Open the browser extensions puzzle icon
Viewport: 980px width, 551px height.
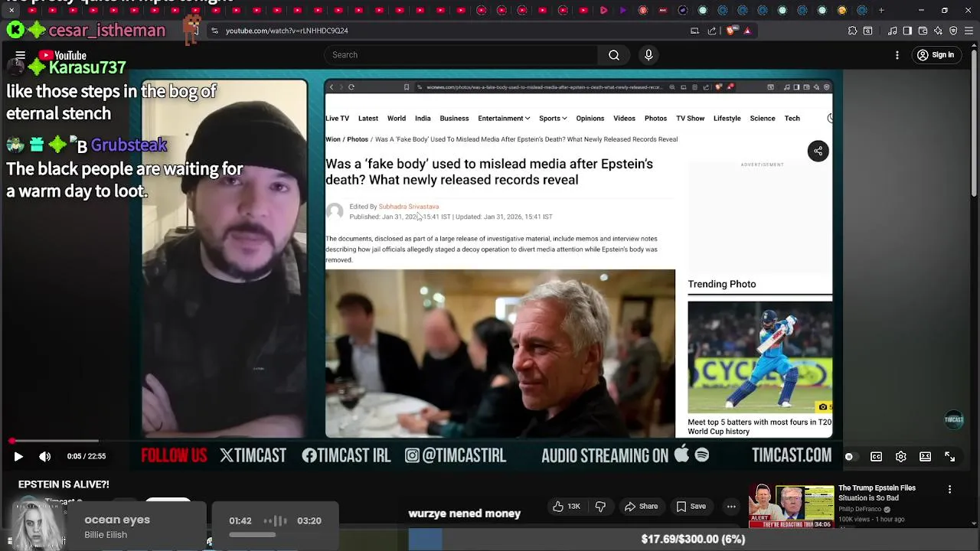point(852,31)
